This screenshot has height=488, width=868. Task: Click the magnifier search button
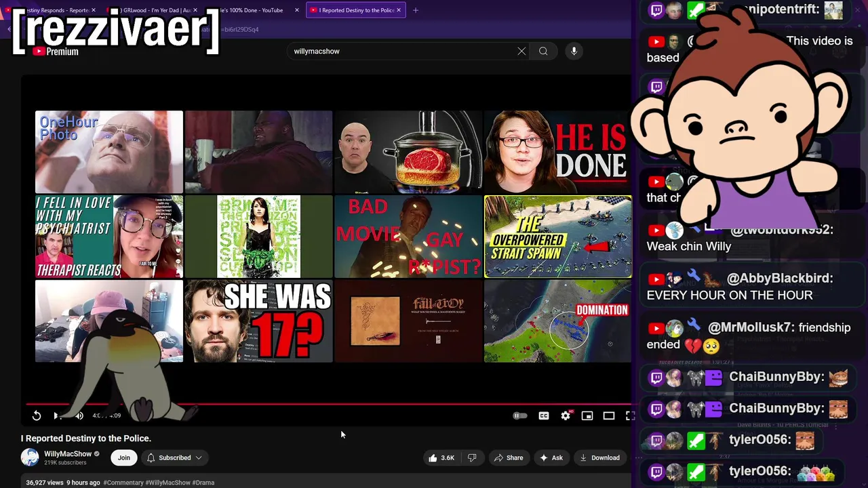(543, 51)
